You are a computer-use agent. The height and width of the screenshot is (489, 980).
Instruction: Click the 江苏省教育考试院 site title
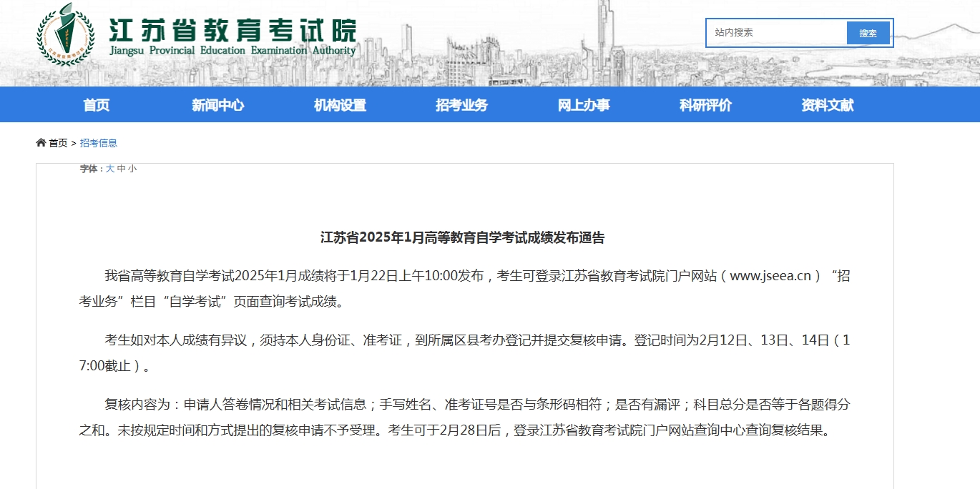point(232,29)
